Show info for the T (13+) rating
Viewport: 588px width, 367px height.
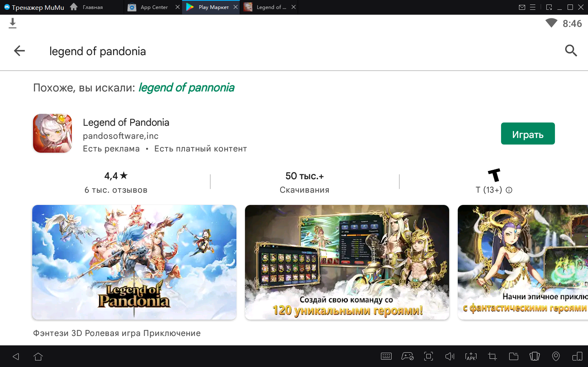[509, 190]
